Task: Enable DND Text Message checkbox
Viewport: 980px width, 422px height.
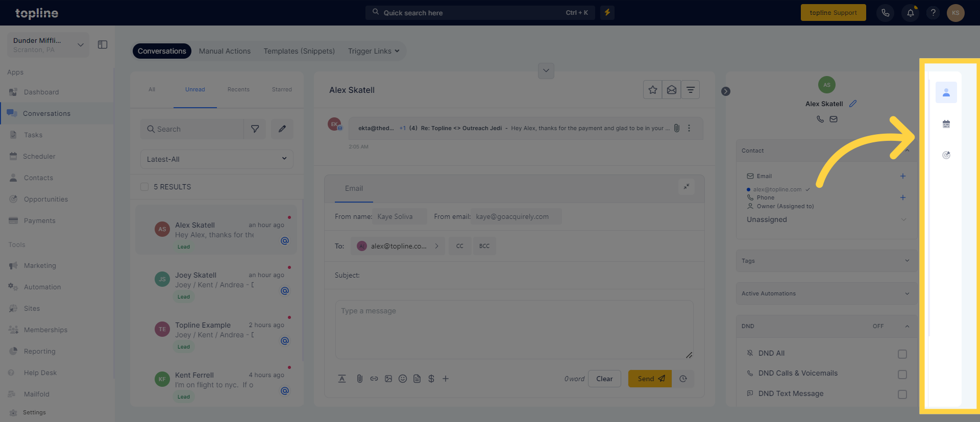Action: tap(902, 394)
